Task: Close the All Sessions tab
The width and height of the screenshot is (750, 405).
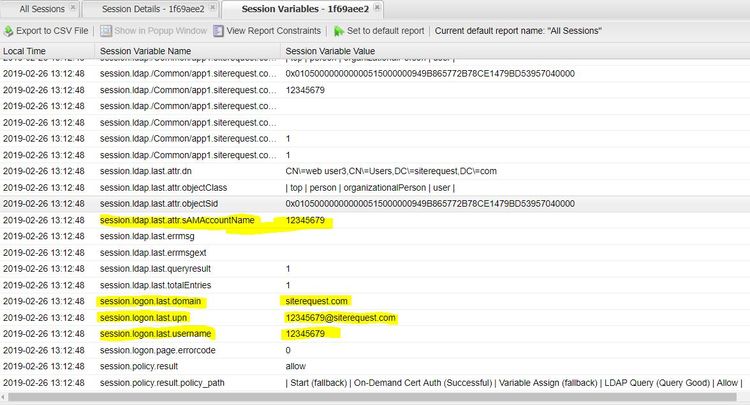Action: point(73,8)
